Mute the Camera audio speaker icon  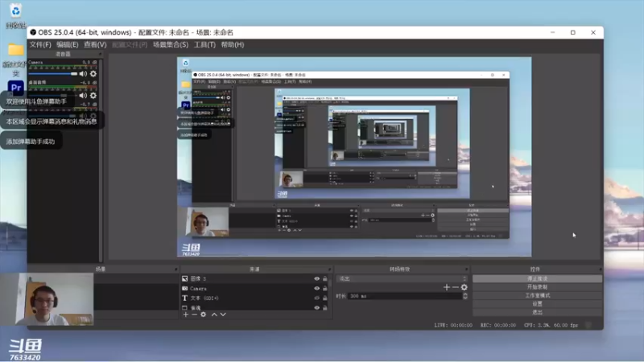pos(83,74)
